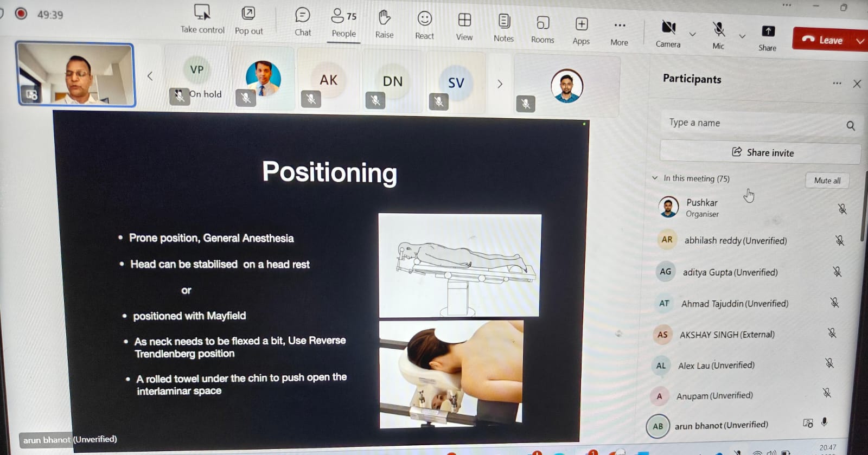Click arun bhanot's screen sharing icon

808,423
